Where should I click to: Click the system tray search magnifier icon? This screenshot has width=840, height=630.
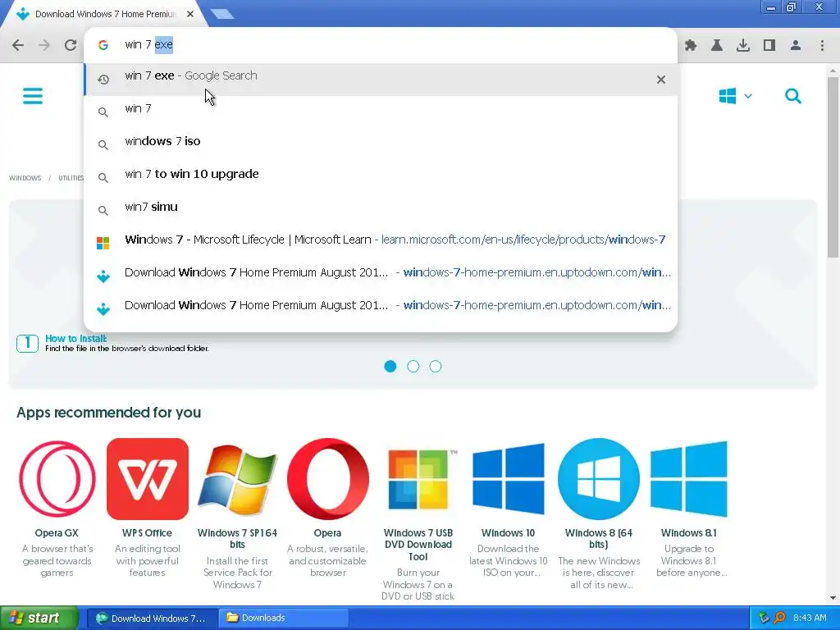(x=780, y=619)
